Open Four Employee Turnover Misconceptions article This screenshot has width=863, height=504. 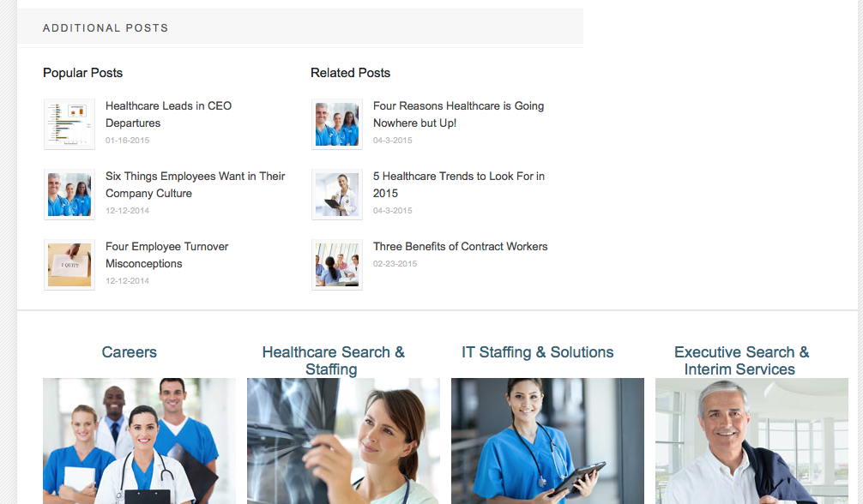point(166,255)
